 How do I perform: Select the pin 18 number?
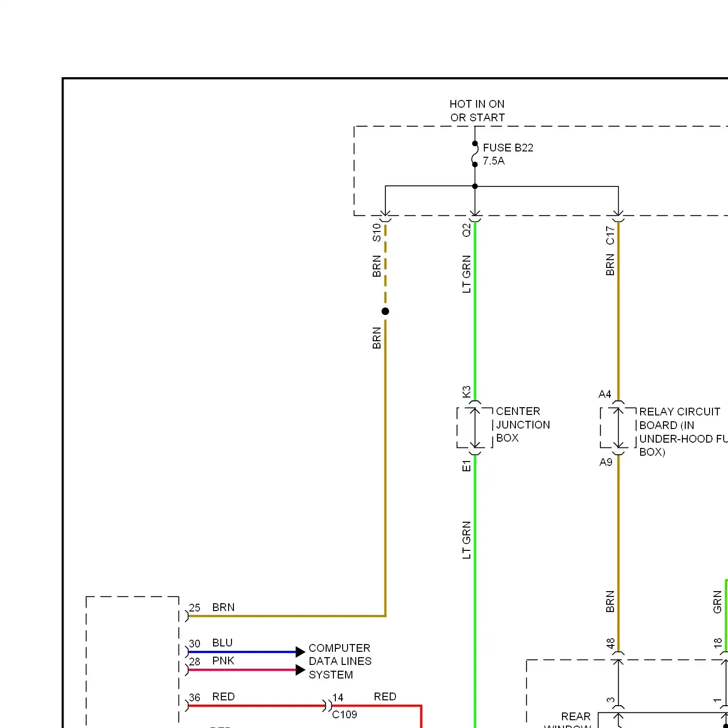718,644
